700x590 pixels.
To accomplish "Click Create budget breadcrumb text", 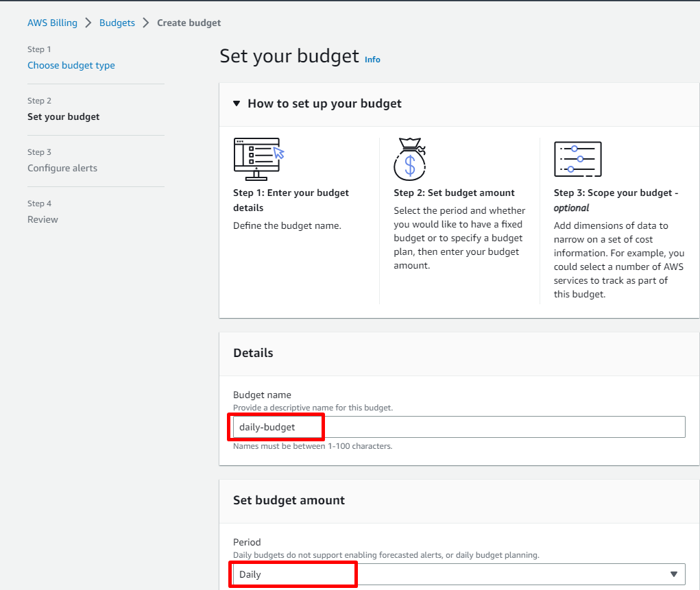I will (189, 23).
